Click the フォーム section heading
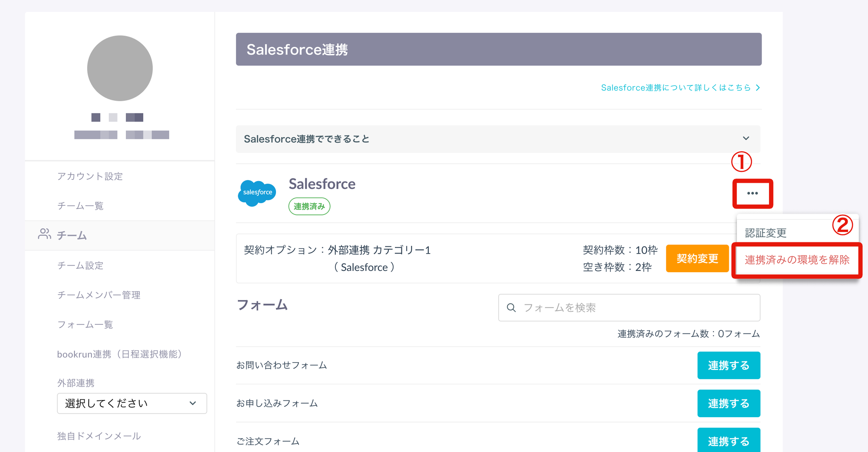 tap(262, 305)
